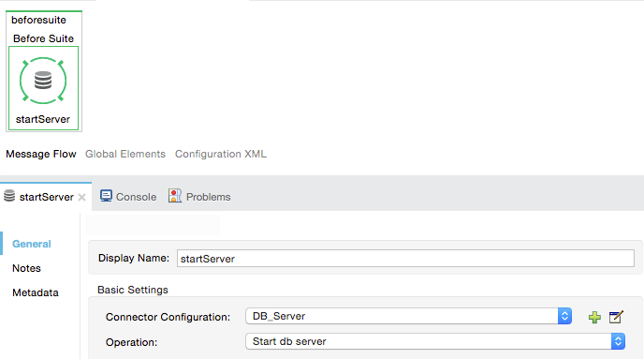
Task: Click the Display Name input field
Action: point(405,259)
